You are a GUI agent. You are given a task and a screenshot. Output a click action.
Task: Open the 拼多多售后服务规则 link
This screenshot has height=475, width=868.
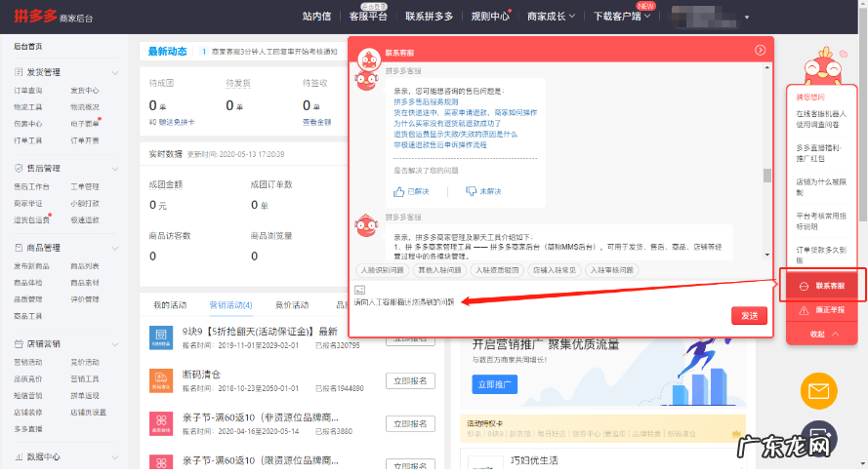[426, 101]
